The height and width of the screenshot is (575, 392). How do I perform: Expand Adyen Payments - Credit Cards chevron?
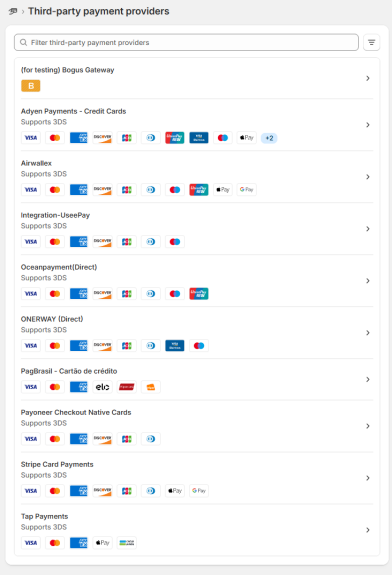(x=368, y=125)
